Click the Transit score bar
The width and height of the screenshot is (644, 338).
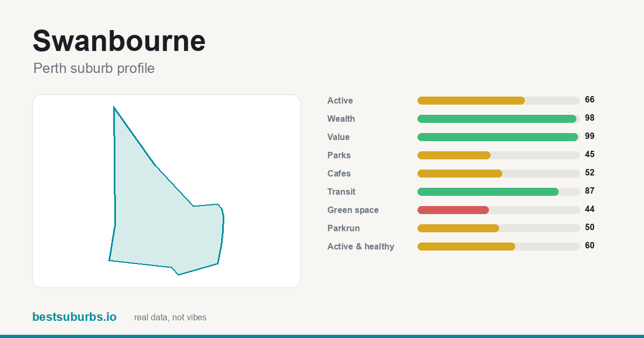[x=499, y=192]
